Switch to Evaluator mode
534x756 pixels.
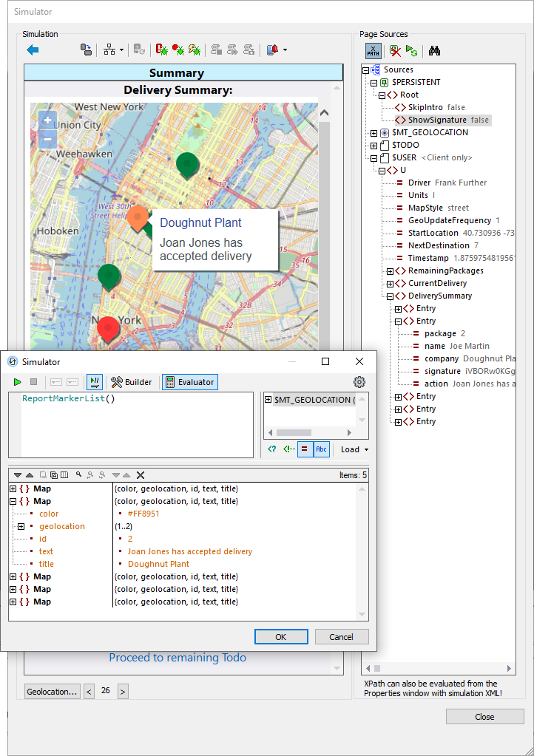click(190, 382)
